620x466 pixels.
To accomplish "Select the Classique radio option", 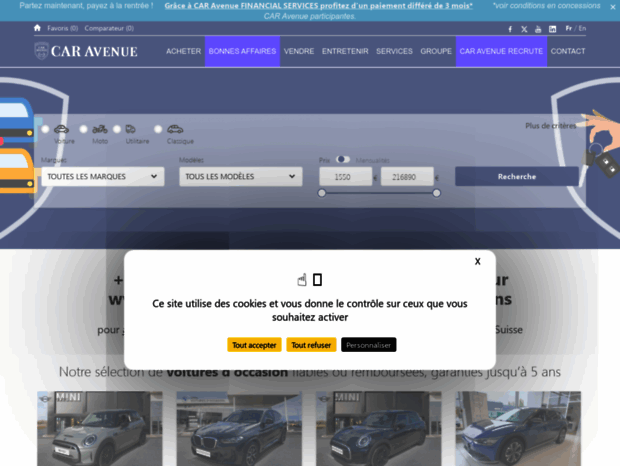I will (x=158, y=129).
